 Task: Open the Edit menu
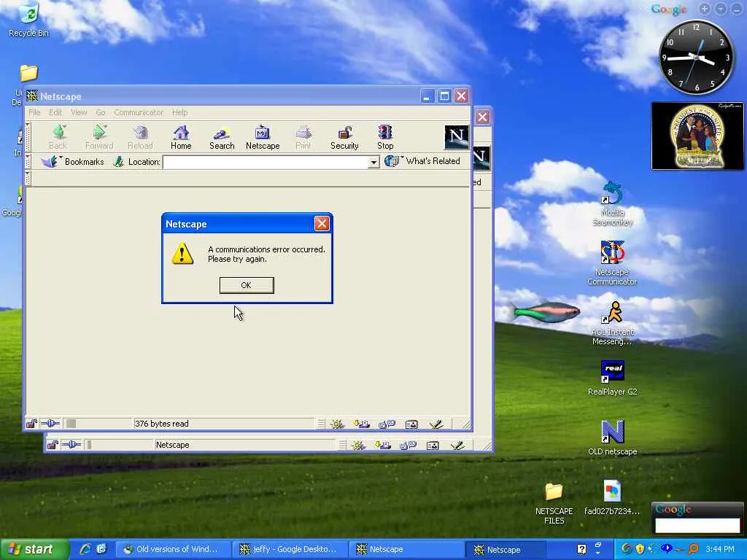coord(55,112)
